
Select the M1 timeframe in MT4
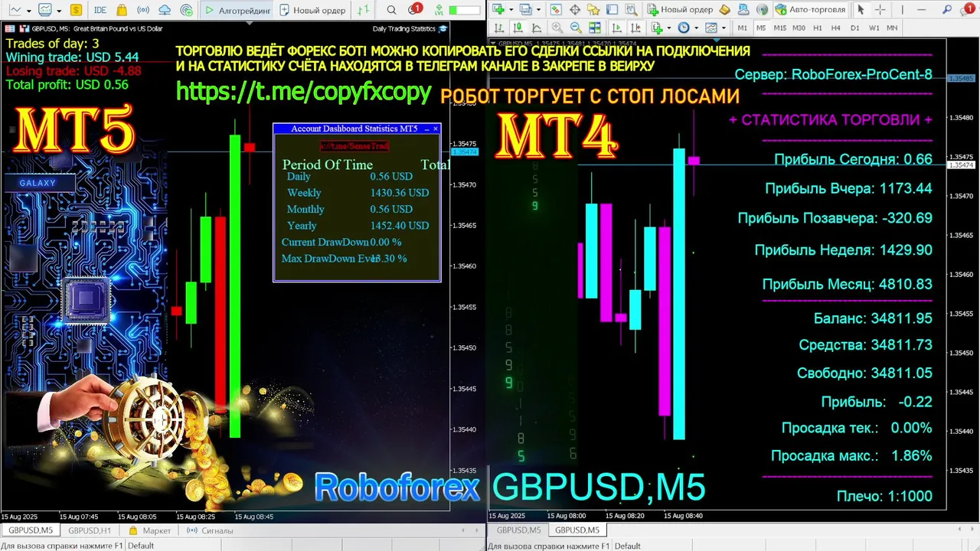click(742, 28)
